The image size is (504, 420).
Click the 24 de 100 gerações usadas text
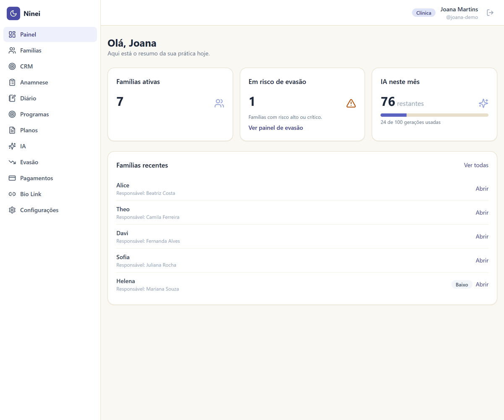(410, 122)
